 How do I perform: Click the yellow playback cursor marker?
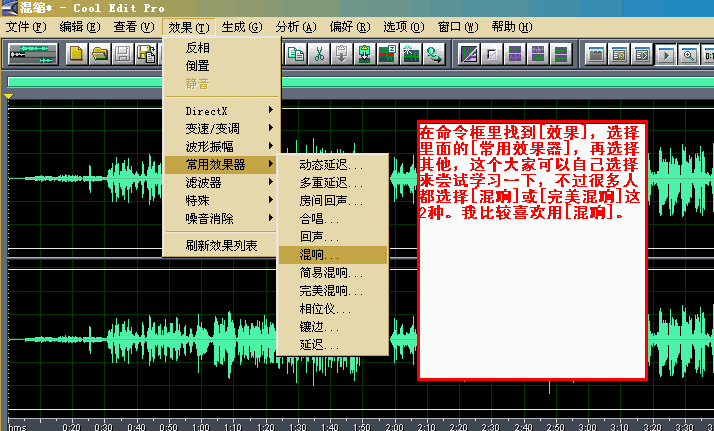(8, 96)
